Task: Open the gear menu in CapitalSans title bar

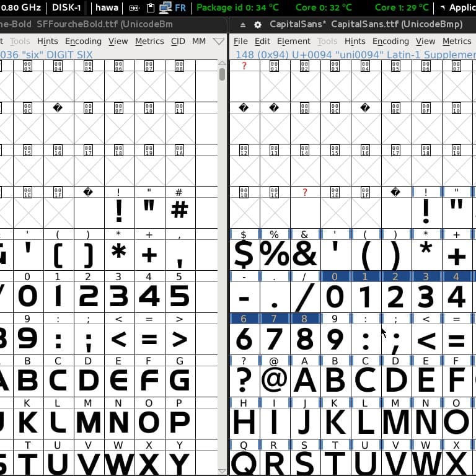Action: [257, 25]
